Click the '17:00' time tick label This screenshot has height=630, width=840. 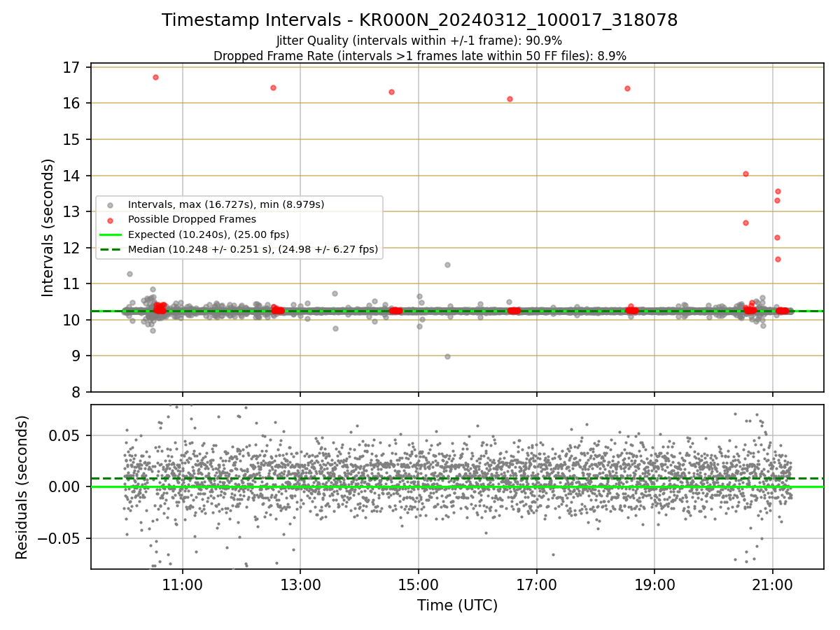537,583
